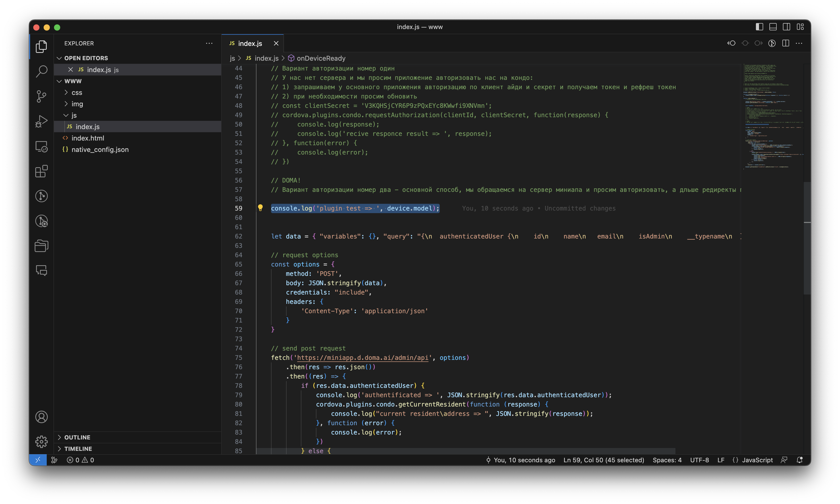Click the JavaScript language mode button

coord(757,460)
